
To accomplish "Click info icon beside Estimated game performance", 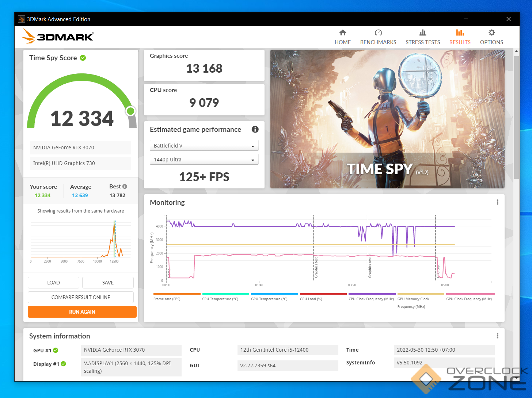I will pos(255,129).
